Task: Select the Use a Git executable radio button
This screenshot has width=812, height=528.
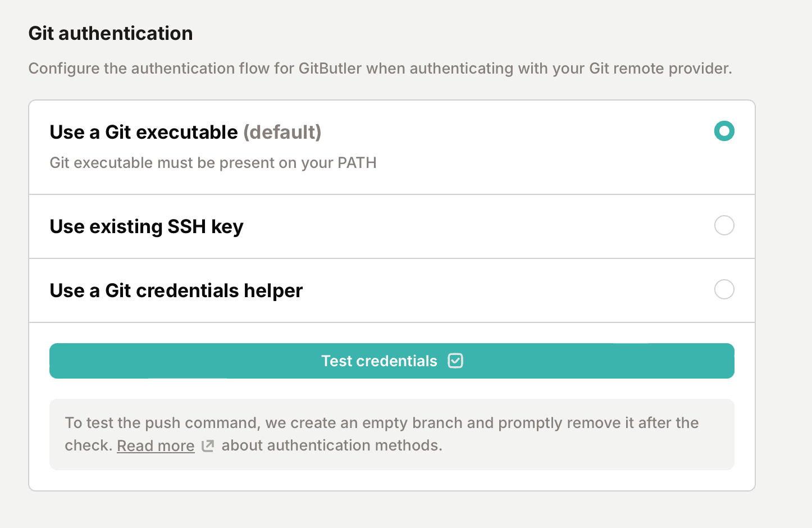Action: [x=724, y=131]
